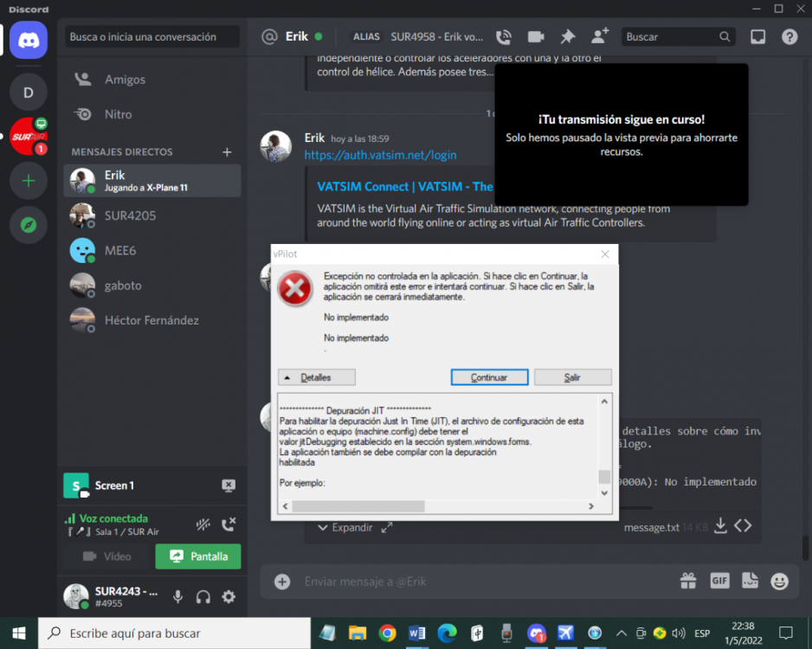Create a new direct message with plus

(227, 152)
